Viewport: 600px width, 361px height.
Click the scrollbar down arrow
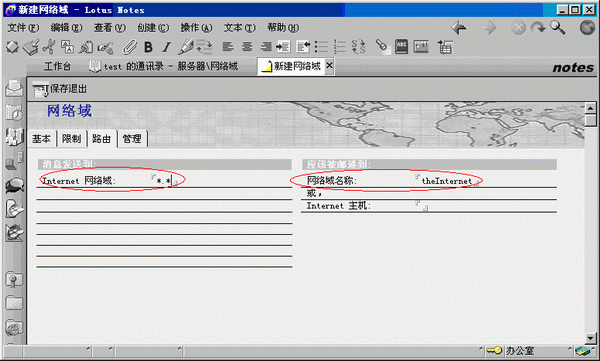pyautogui.click(x=590, y=338)
